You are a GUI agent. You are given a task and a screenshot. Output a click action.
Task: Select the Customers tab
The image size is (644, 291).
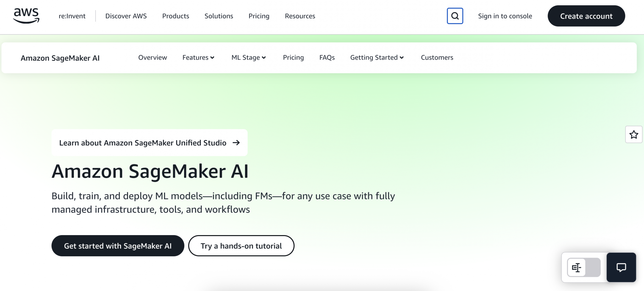[437, 57]
